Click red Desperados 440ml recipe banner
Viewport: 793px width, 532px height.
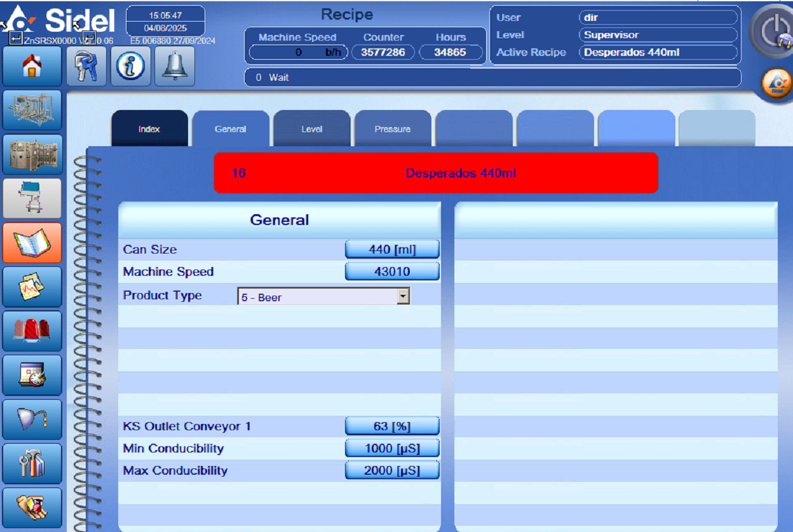coord(436,172)
